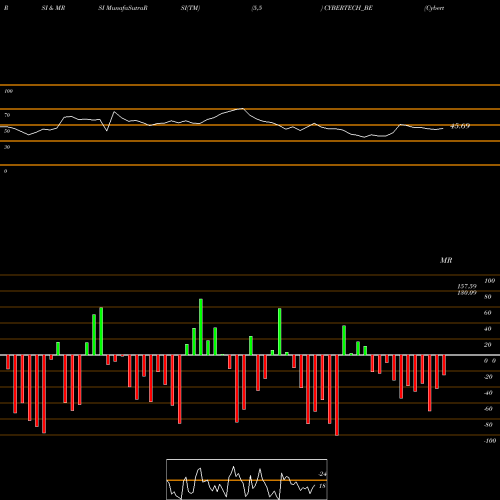Click the MR axis label '60'
The height and width of the screenshot is (500, 500).
coord(488,313)
